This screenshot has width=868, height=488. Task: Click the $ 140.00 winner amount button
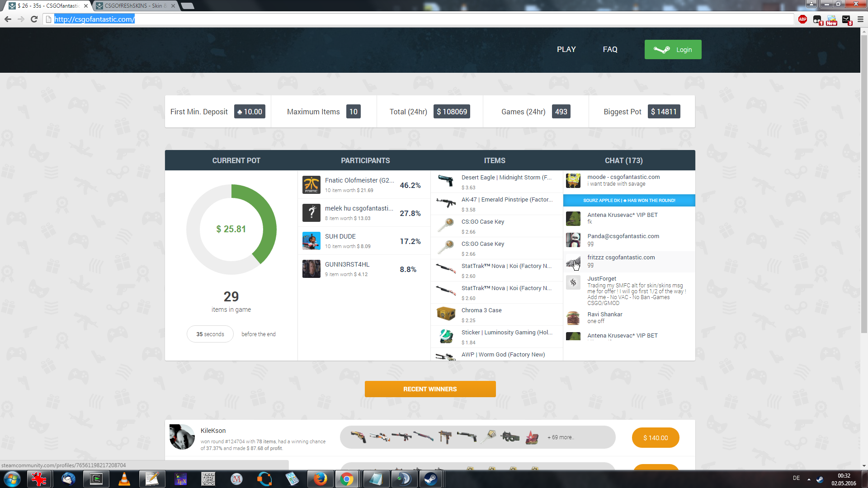(x=655, y=437)
